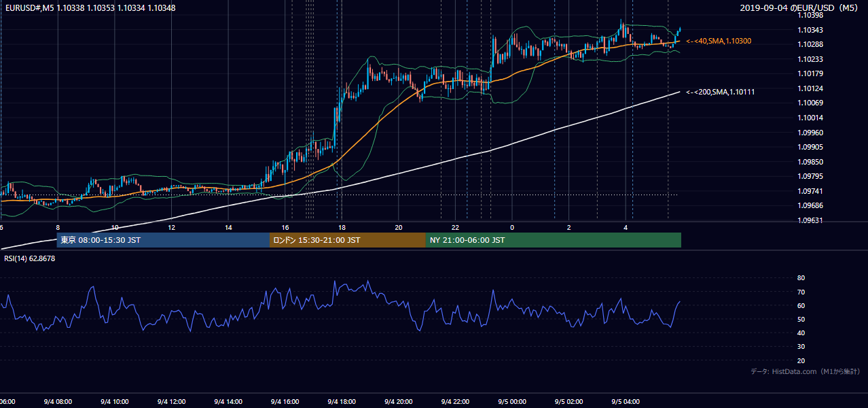Click hour 12 on the price chart time axis
868x408 pixels.
pos(172,228)
